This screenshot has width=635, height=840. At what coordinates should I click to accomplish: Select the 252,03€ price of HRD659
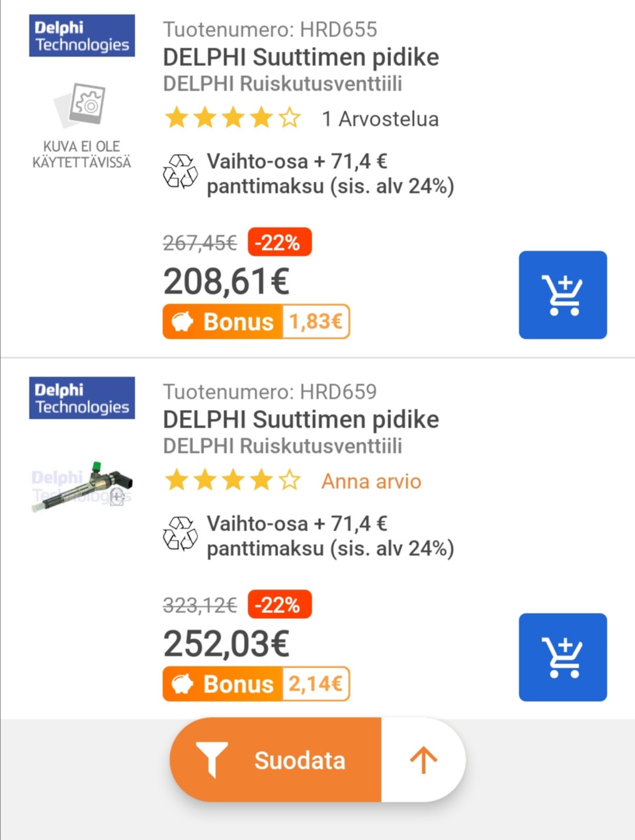pyautogui.click(x=226, y=644)
